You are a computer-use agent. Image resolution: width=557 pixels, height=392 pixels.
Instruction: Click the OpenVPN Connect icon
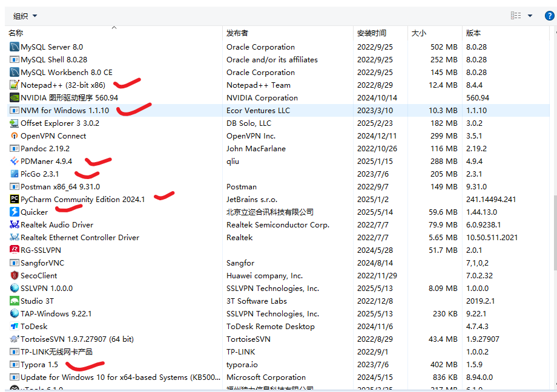point(14,136)
